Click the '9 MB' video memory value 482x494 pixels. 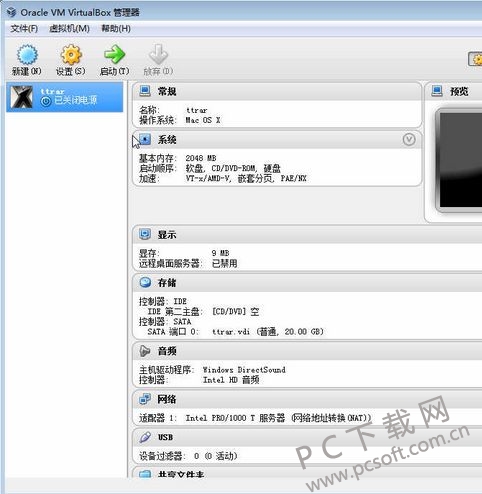point(220,253)
